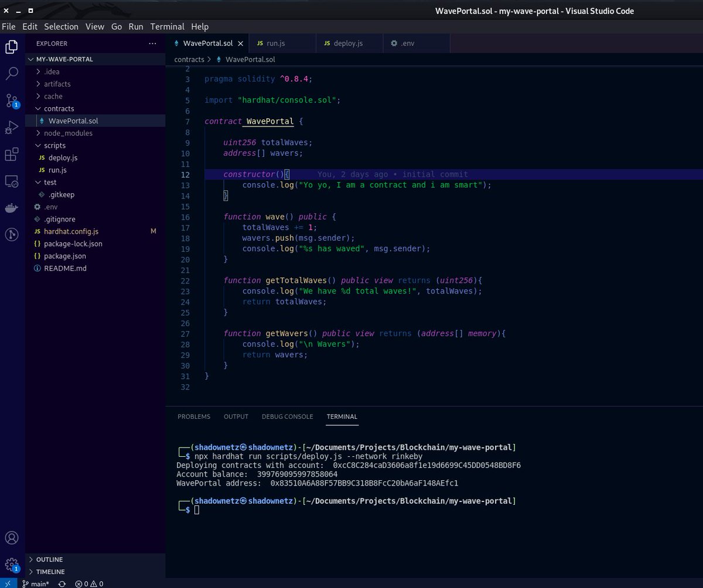Click the "initial commit" blame annotation on line 12
Image resolution: width=703 pixels, height=588 pixels.
[435, 174]
